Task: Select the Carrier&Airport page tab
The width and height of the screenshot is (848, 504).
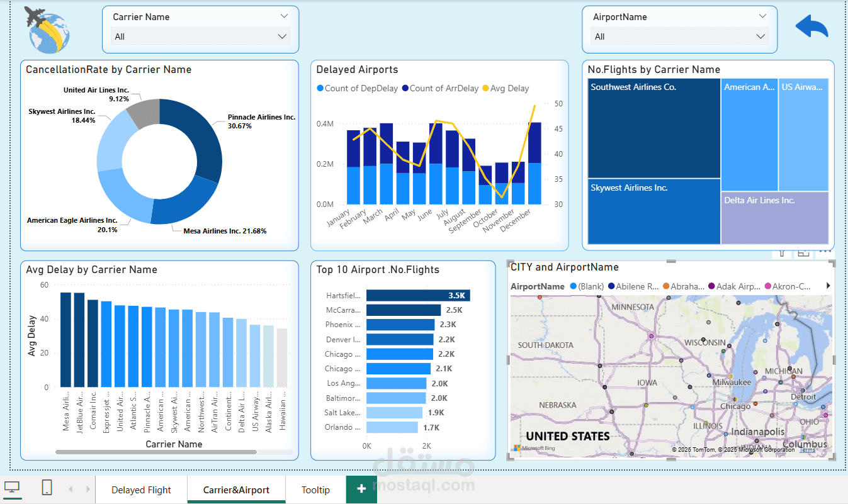Action: click(236, 490)
